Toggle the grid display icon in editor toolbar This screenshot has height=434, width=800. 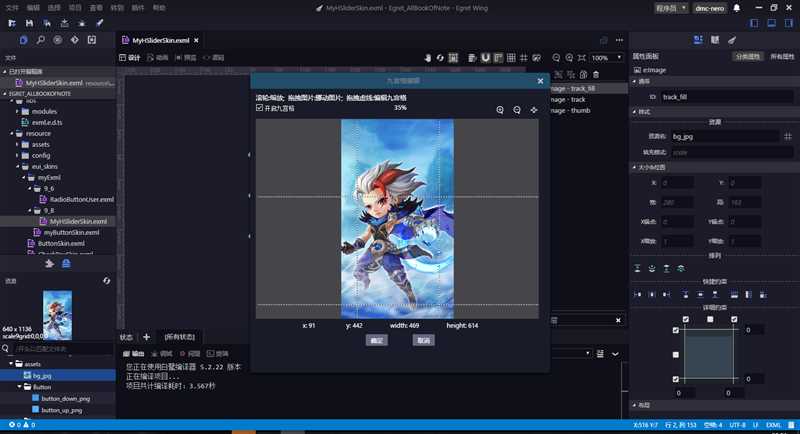[x=511, y=58]
